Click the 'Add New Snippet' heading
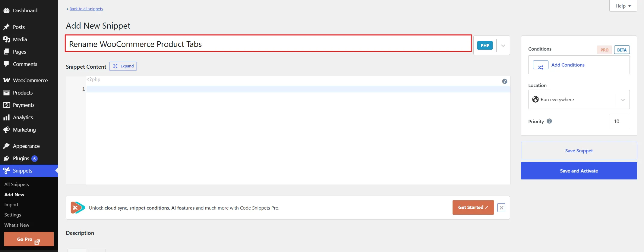Image resolution: width=644 pixels, height=252 pixels. click(98, 26)
